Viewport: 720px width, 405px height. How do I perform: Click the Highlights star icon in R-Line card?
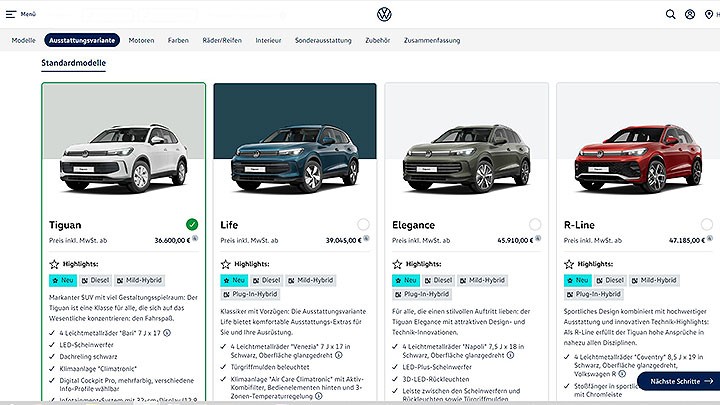(x=569, y=264)
